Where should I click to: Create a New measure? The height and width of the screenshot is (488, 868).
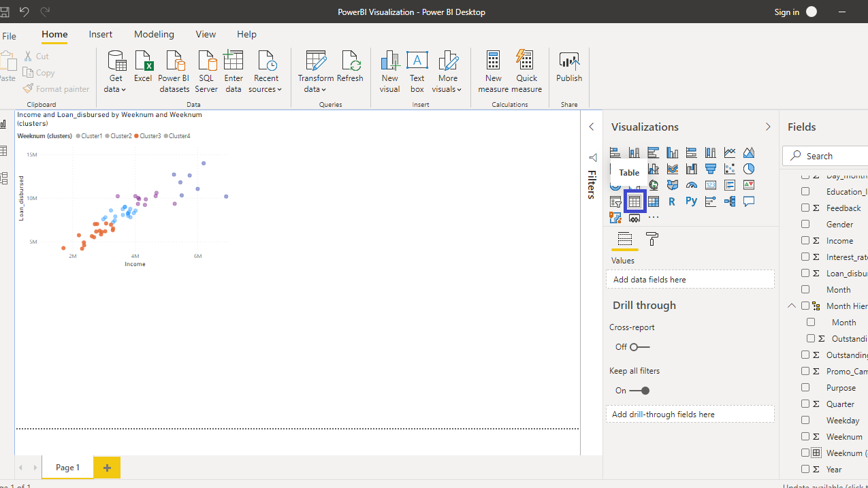[494, 71]
